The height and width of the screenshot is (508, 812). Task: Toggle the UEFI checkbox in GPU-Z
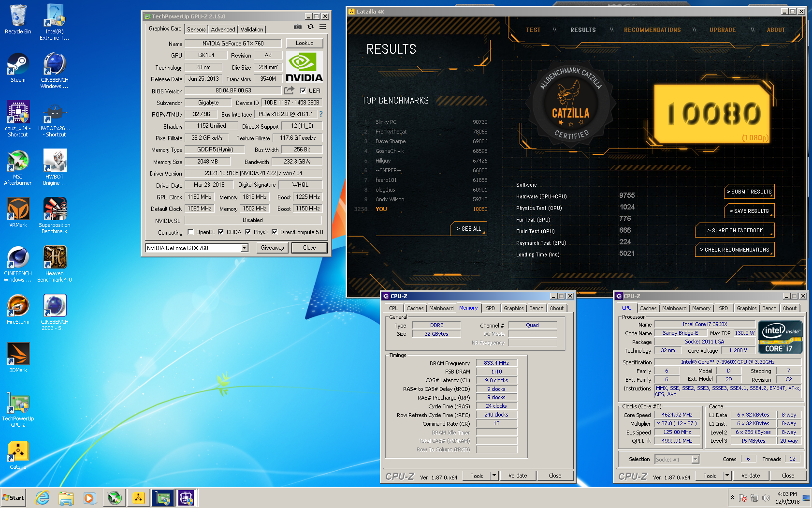[x=303, y=90]
